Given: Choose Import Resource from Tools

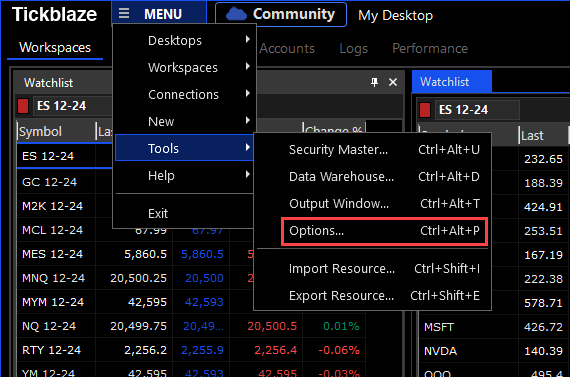Looking at the screenshot, I should click(x=373, y=269).
